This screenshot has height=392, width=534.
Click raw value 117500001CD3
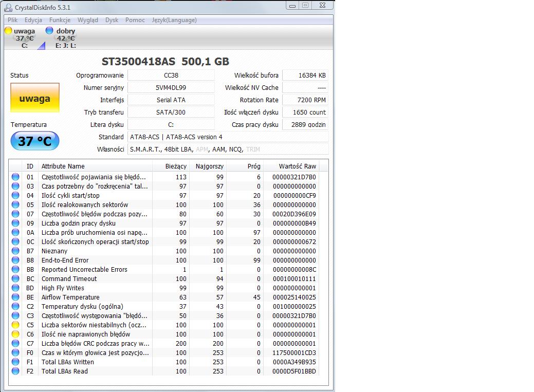(294, 352)
